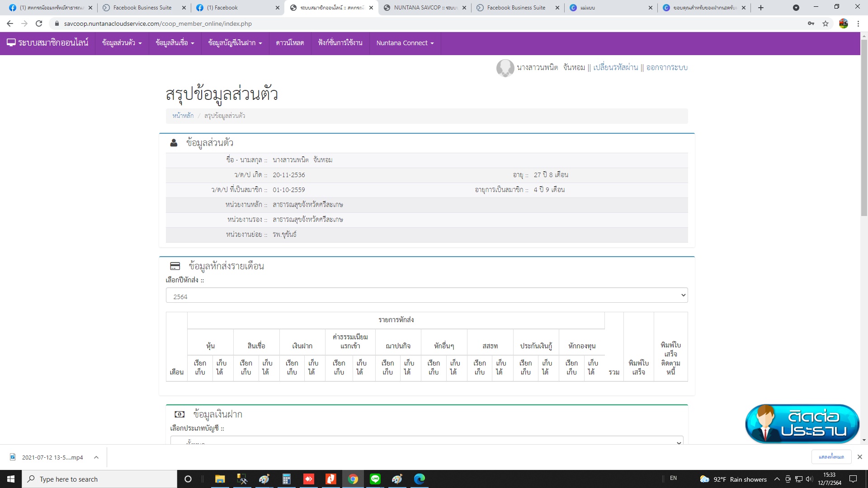Click the Rain showers weather widget

click(733, 479)
